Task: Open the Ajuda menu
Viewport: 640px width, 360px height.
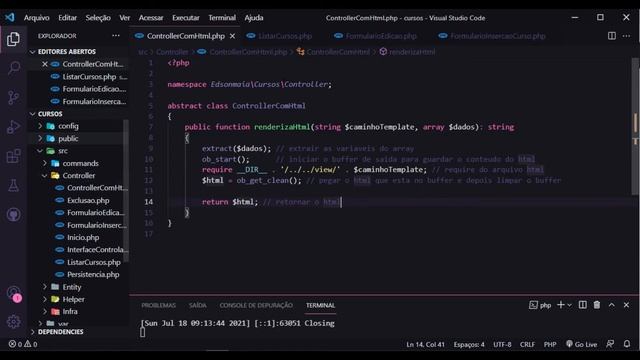Action: (x=254, y=18)
